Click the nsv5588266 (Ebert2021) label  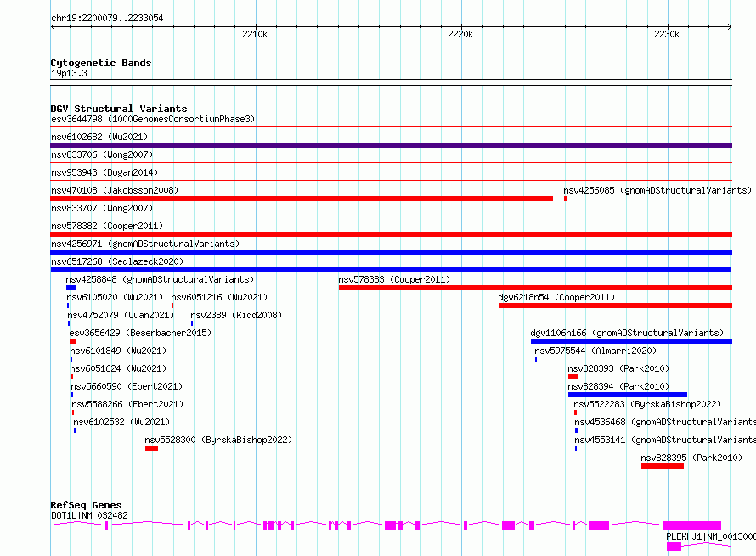[127, 404]
